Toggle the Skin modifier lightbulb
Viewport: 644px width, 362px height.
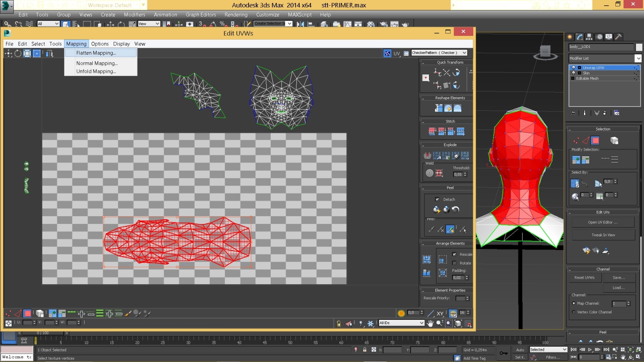[x=574, y=73]
